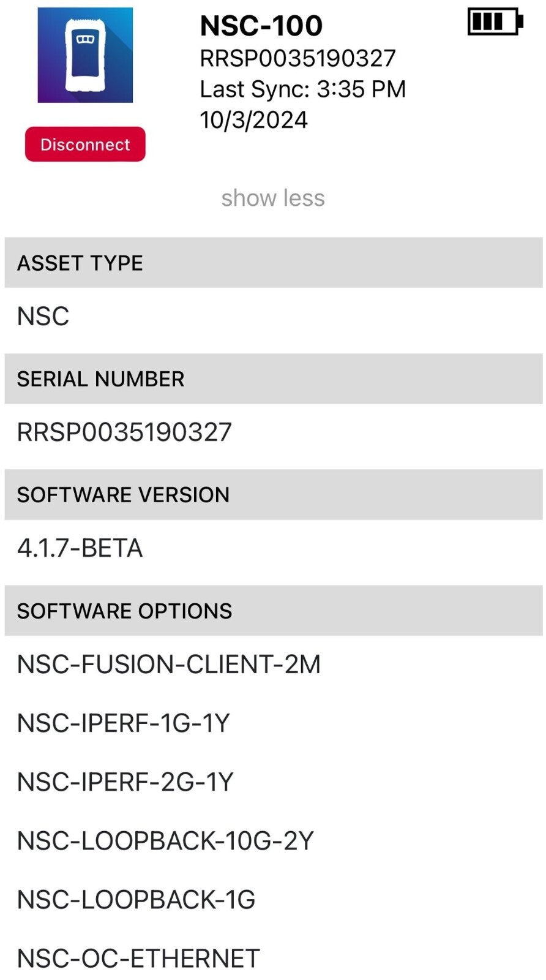Tap the NSC asset type value
The image size is (546, 980).
click(x=43, y=317)
